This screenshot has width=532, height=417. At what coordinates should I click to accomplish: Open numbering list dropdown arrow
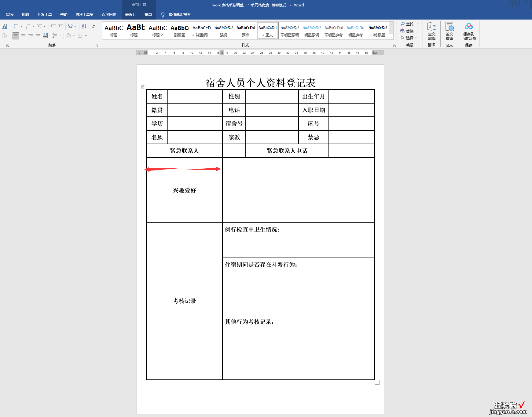[33, 26]
